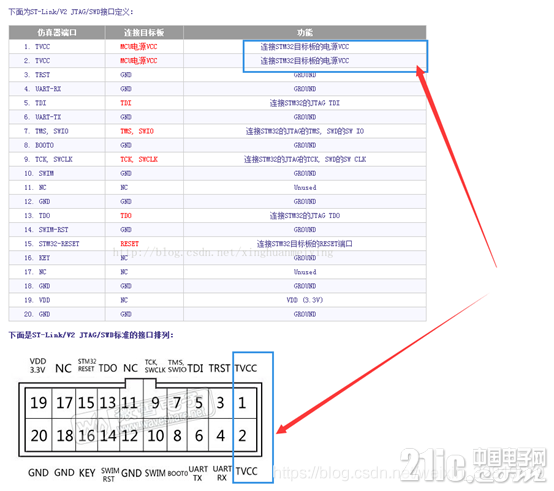The height and width of the screenshot is (491, 554).
Task: Select the '10. SWIM' port cell
Action: (x=57, y=173)
